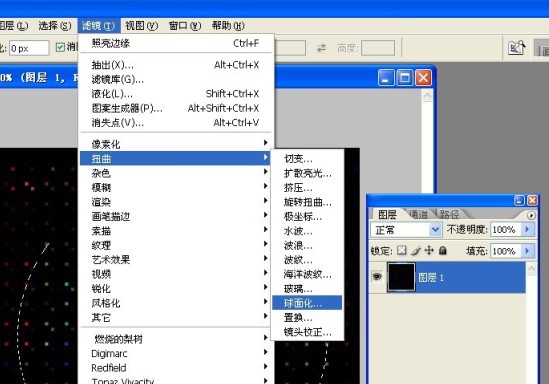This screenshot has width=549, height=384.
Task: Toggle lock transparent pixels icon
Action: [x=402, y=250]
